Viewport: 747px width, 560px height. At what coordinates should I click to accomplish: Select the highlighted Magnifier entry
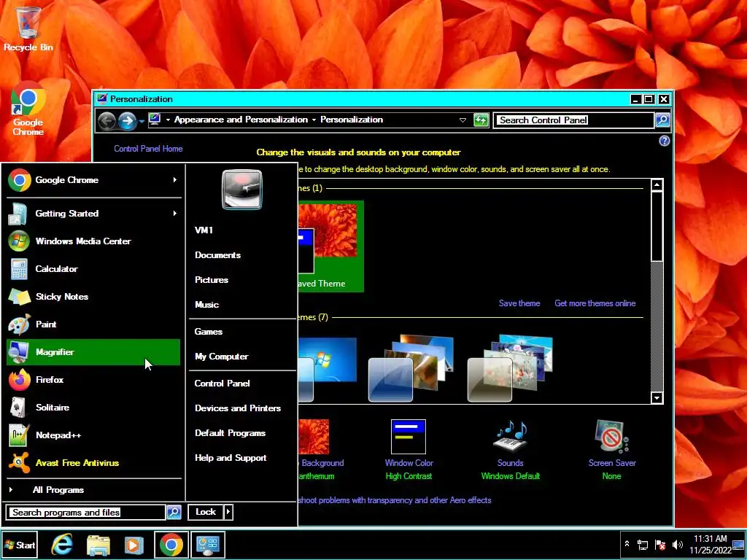pyautogui.click(x=93, y=352)
